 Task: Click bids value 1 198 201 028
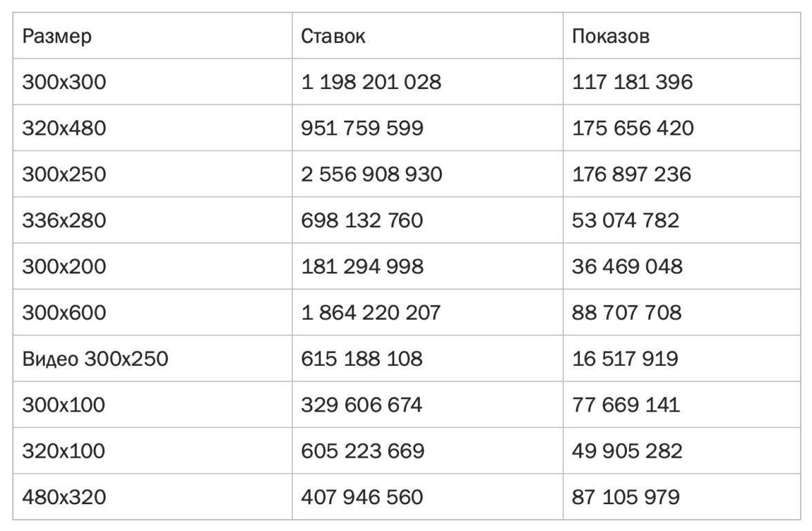click(x=371, y=82)
